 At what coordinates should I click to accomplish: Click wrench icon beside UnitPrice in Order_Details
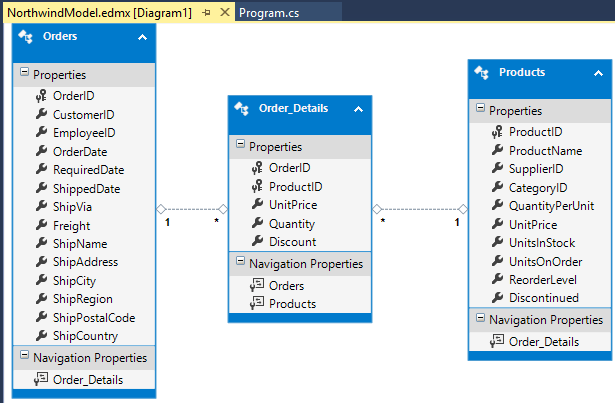[257, 204]
